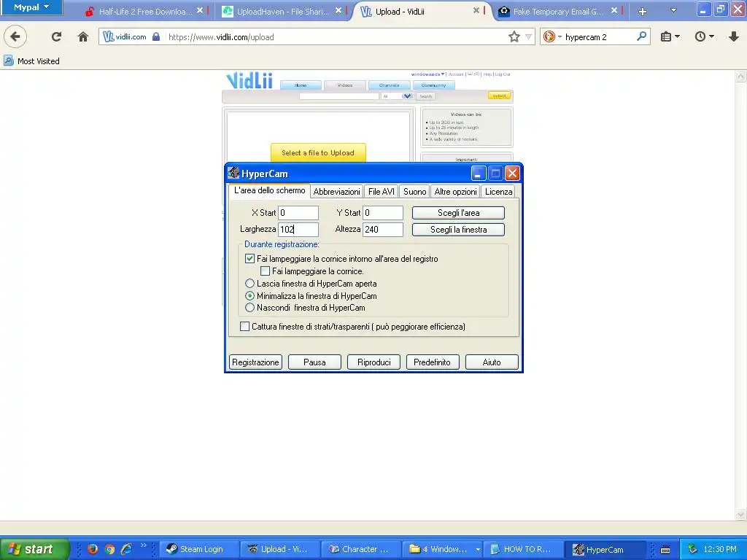Open the list all tabs dropdown arrow

tap(673, 10)
